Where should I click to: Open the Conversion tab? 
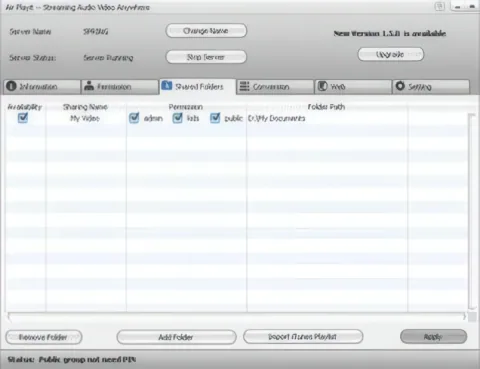(x=275, y=87)
